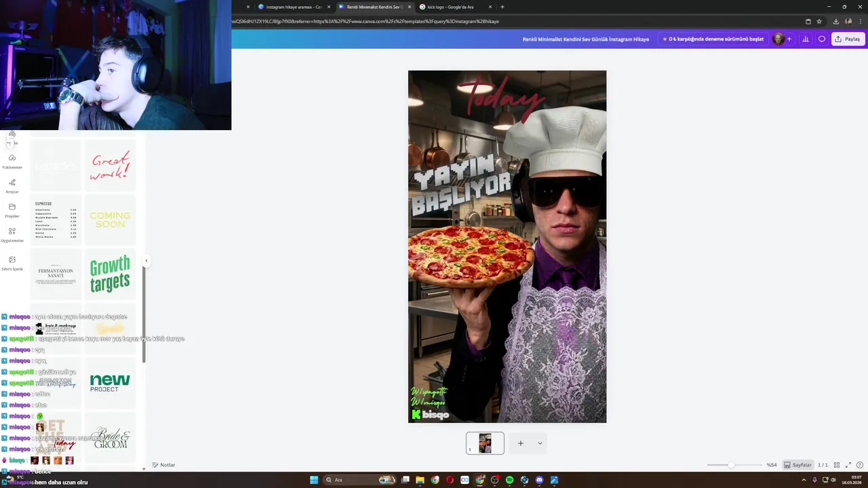
Task: Click the volume icon in system tray
Action: coord(833,480)
